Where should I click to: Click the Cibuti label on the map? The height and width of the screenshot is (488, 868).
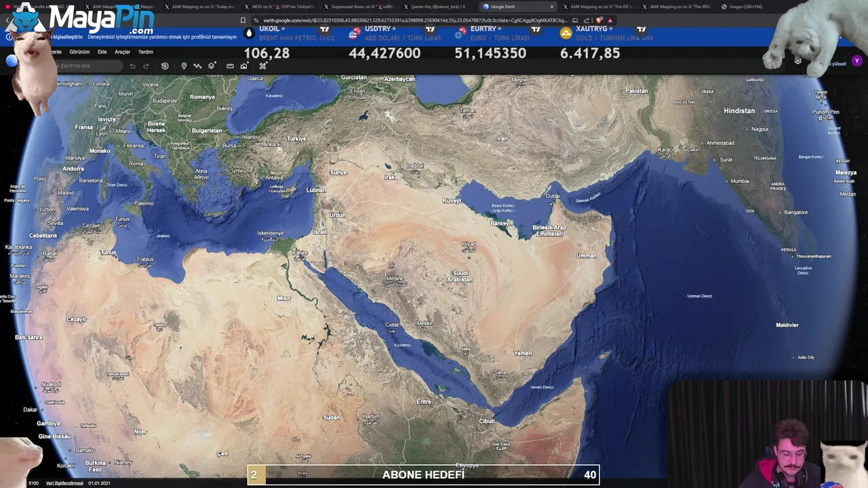point(487,421)
